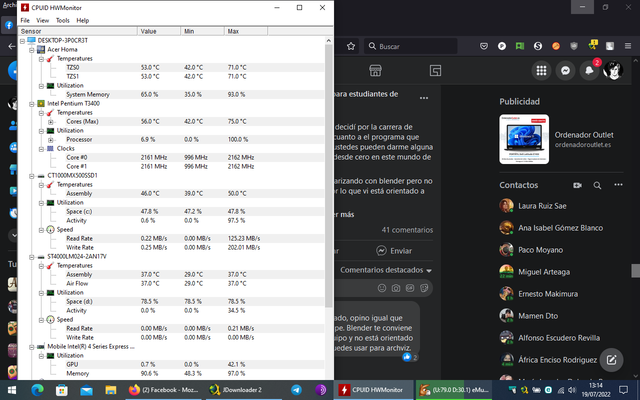Open Facebook Messenger icon
The image size is (640, 400).
coord(565,71)
